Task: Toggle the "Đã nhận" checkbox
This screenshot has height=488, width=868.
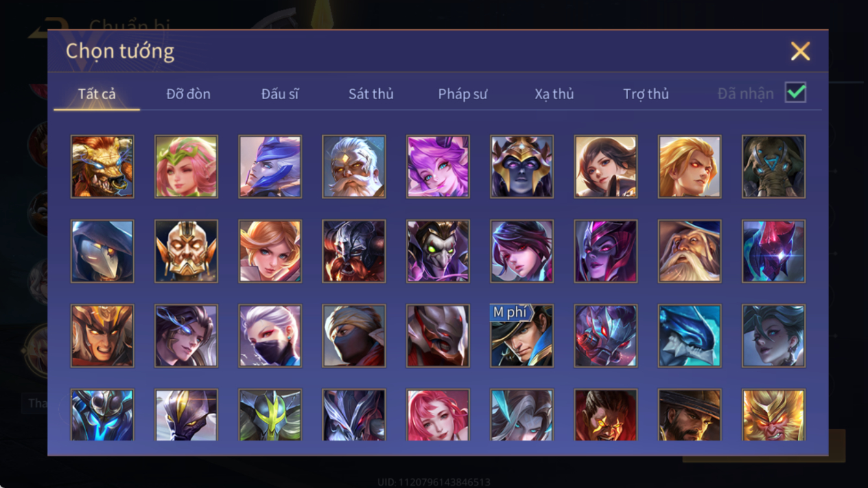Action: point(795,93)
